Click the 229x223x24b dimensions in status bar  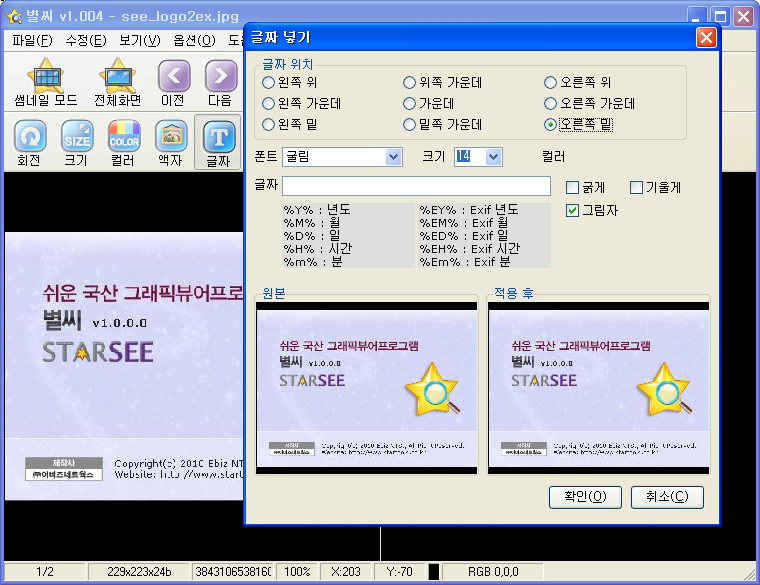[139, 572]
